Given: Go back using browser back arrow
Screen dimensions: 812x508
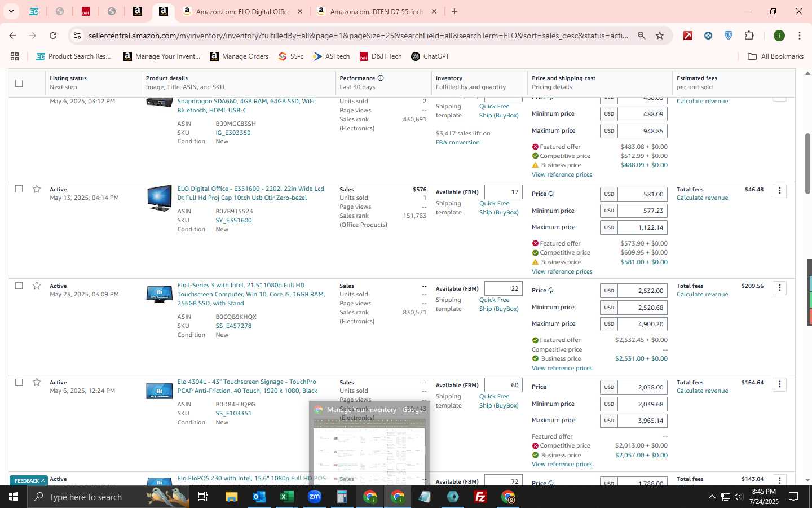Looking at the screenshot, I should [12, 36].
